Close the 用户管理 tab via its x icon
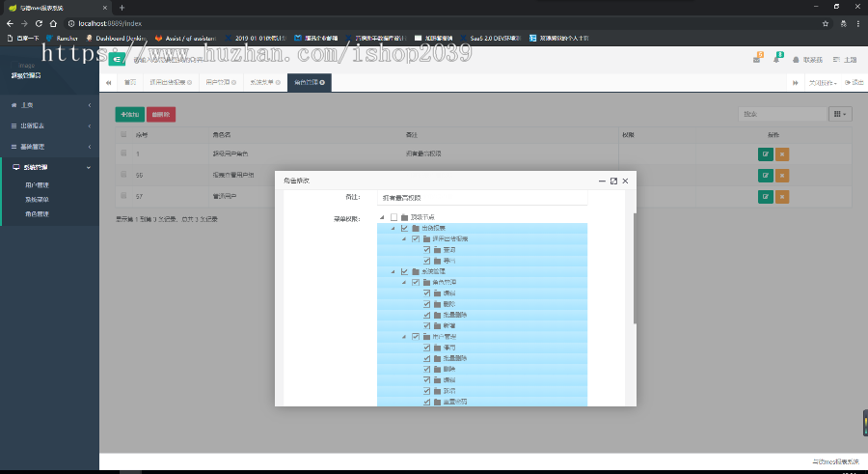The width and height of the screenshot is (868, 474). coord(234,83)
